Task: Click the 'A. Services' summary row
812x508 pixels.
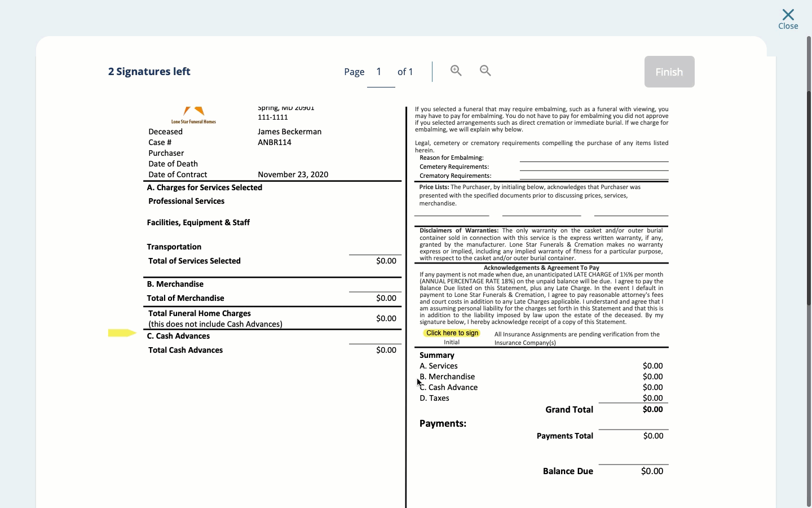Action: [x=541, y=366]
